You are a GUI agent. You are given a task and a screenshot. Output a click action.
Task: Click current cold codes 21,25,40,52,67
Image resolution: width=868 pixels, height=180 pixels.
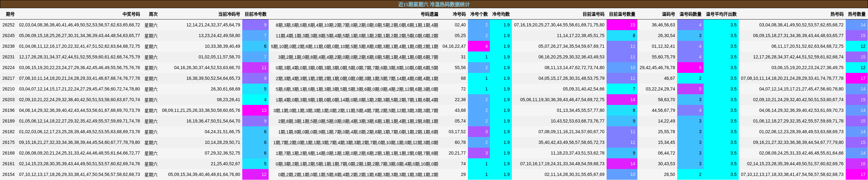pyautogui.click(x=225, y=164)
